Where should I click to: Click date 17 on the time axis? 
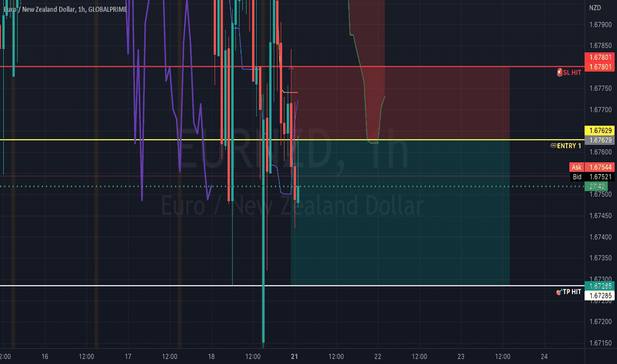point(128,357)
